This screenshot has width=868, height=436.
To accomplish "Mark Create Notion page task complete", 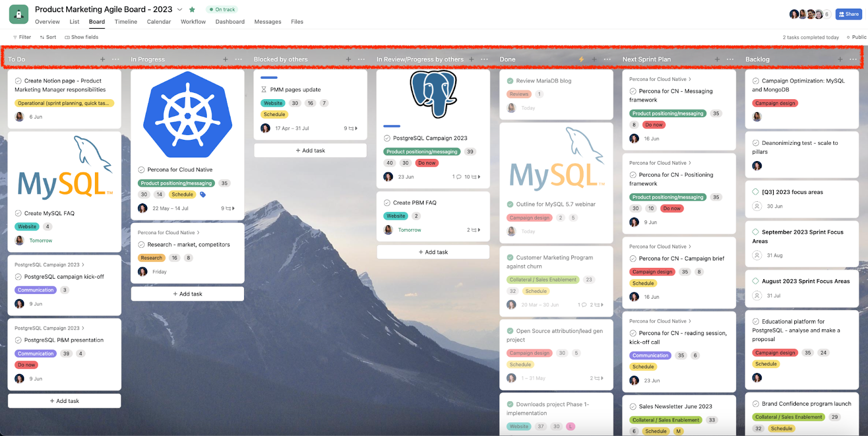I will 18,81.
